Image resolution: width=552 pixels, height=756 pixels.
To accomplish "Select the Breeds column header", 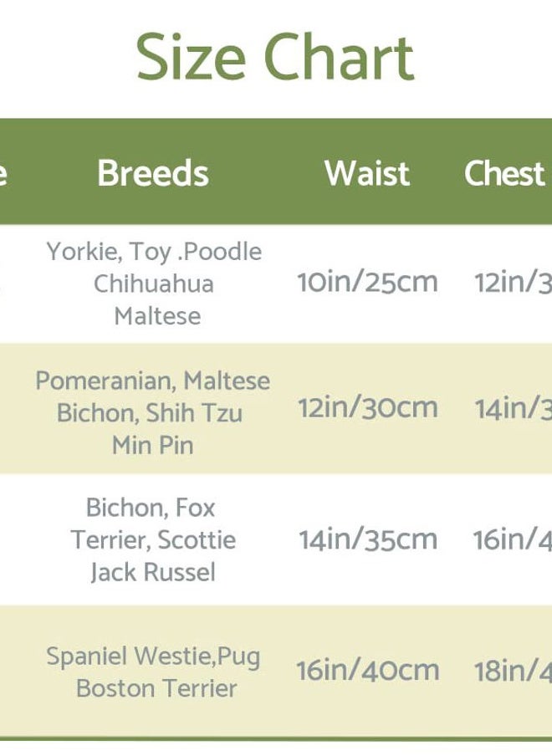I will click(153, 172).
